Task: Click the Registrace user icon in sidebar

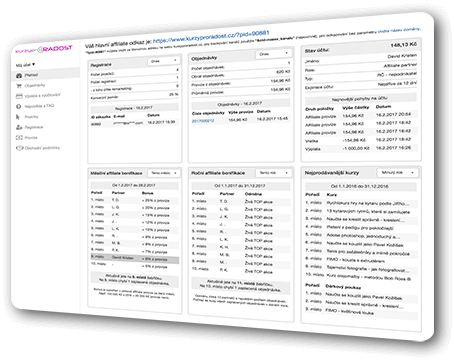Action: pyautogui.click(x=19, y=127)
